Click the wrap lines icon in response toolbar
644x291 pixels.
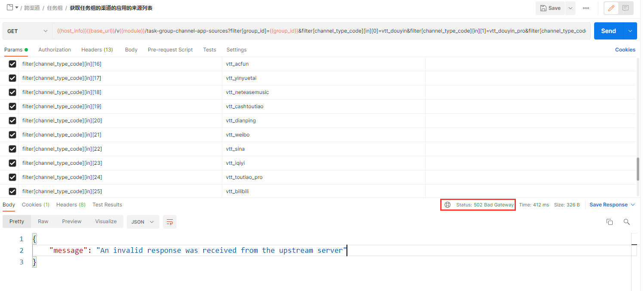170,221
